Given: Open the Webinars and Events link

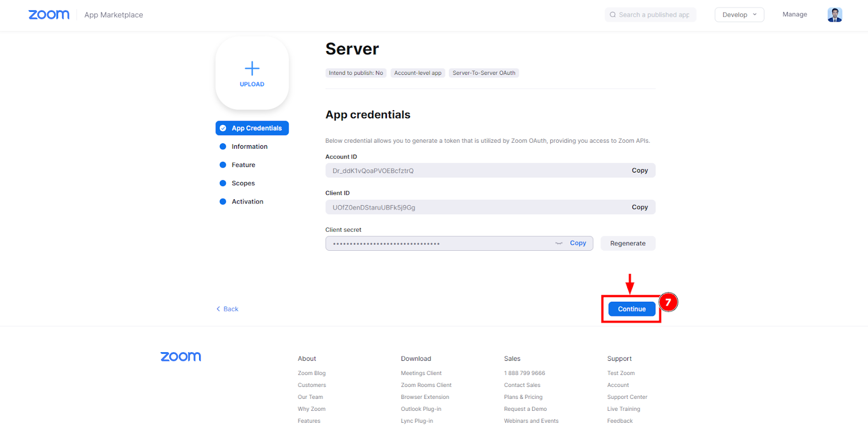Looking at the screenshot, I should tap(531, 421).
